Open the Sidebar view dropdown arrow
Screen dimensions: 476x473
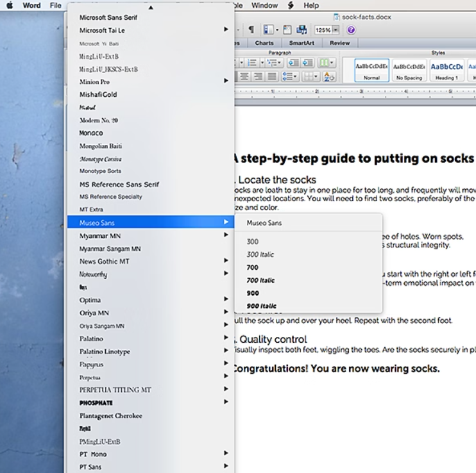(x=277, y=29)
